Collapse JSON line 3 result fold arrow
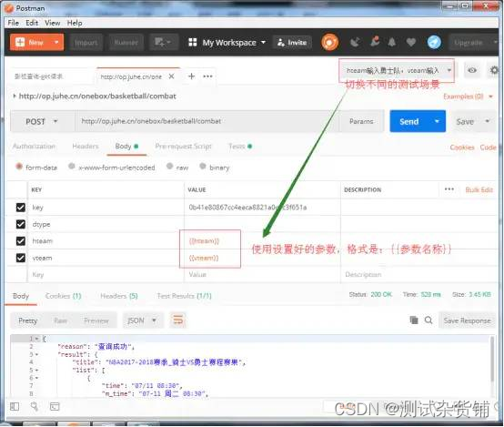504x427 pixels. (36, 354)
